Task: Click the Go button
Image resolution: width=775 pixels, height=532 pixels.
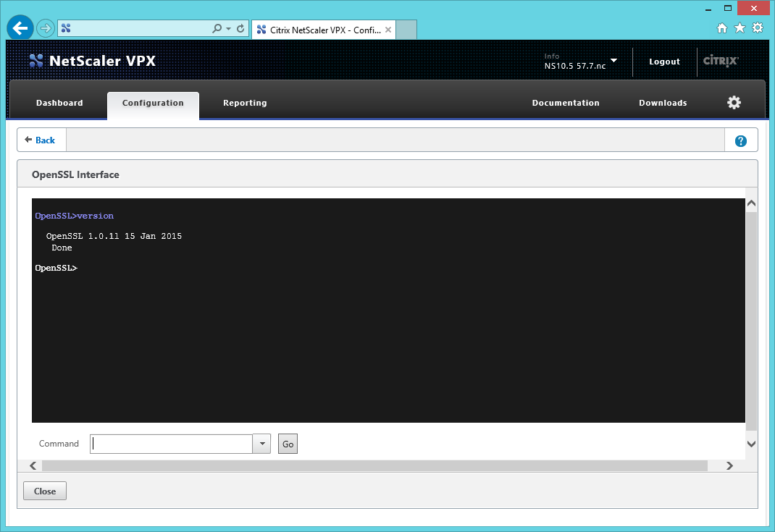Action: tap(288, 444)
